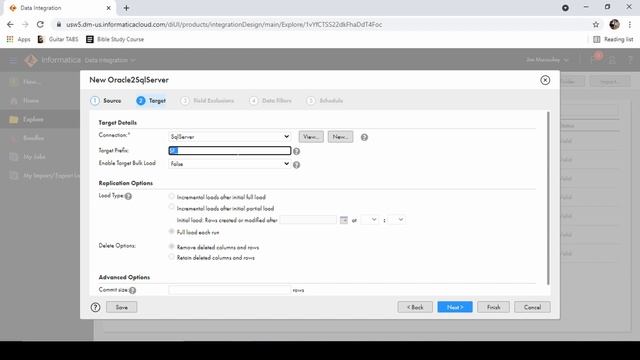Go to the Target step
Screen dimensions: 640x360
click(x=151, y=100)
